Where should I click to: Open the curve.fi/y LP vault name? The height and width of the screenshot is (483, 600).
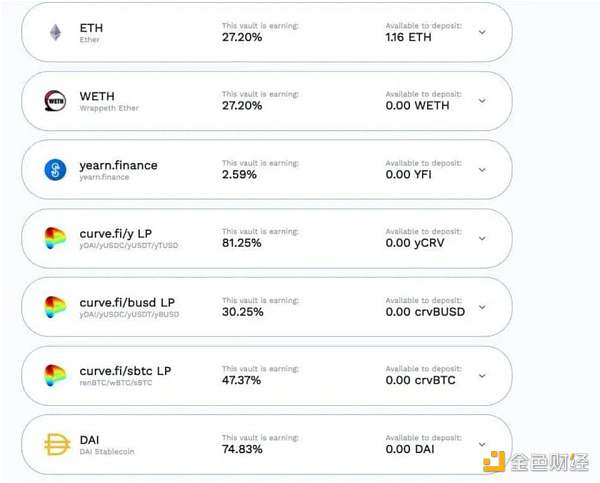(x=116, y=233)
